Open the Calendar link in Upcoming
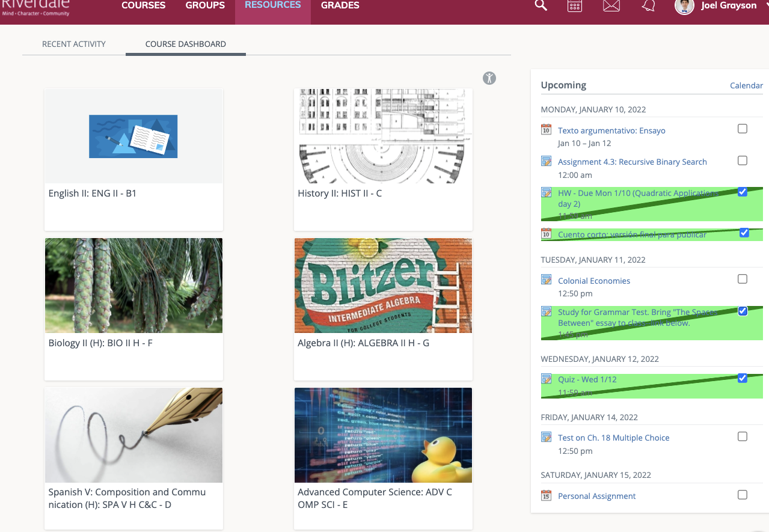This screenshot has height=532, width=769. tap(746, 85)
